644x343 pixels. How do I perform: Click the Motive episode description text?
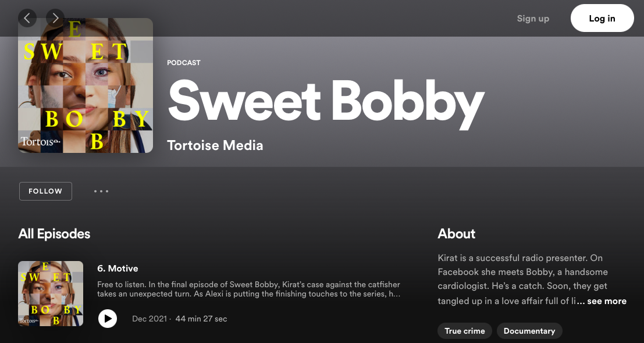(x=248, y=290)
